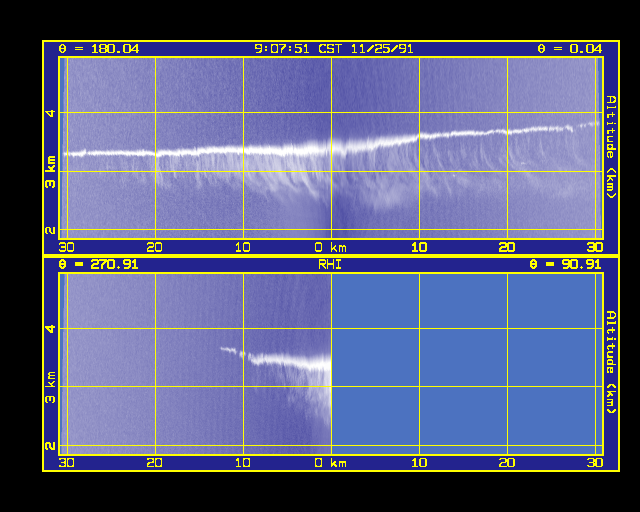Select the θ = 180.04 label
Screen dimensions: 640x512
(99, 49)
